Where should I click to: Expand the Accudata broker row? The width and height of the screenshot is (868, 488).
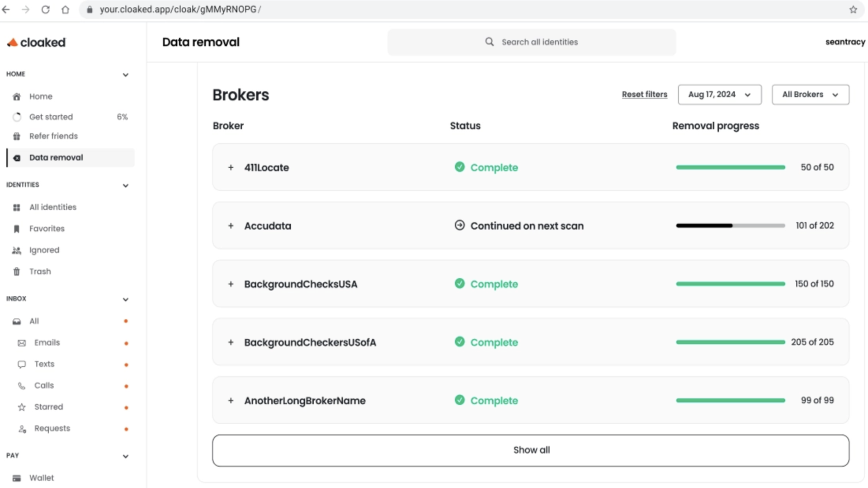pyautogui.click(x=231, y=226)
